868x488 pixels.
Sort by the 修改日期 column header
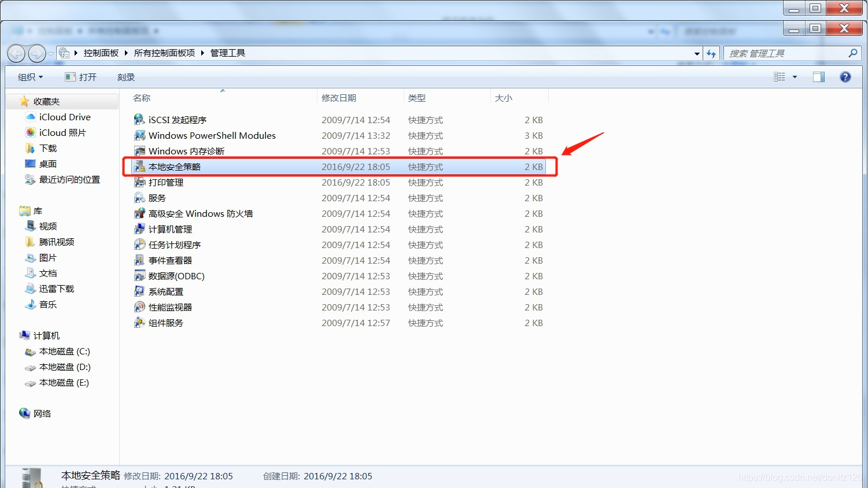339,98
